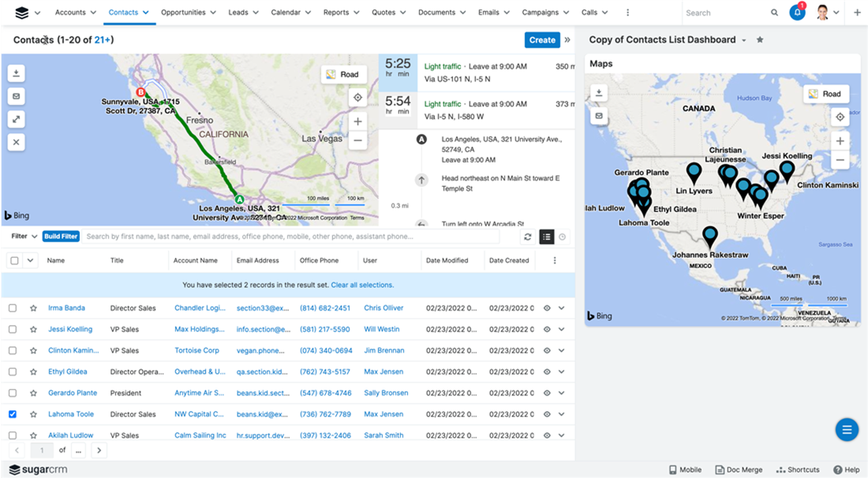This screenshot has height=478, width=868.
Task: Click the contacts search filter input field
Action: click(x=292, y=237)
